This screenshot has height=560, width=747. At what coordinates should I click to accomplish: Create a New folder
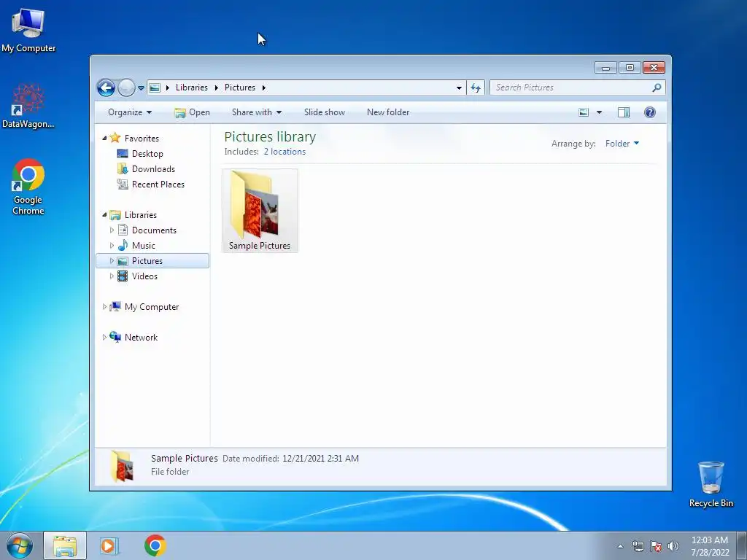(388, 112)
